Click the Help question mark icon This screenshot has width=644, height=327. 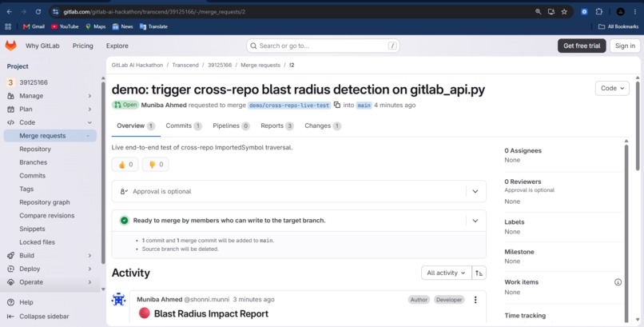tap(10, 302)
